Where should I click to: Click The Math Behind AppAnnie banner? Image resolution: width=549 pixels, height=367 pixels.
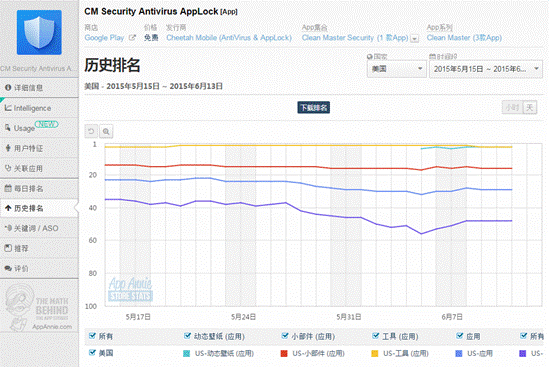[x=39, y=307]
